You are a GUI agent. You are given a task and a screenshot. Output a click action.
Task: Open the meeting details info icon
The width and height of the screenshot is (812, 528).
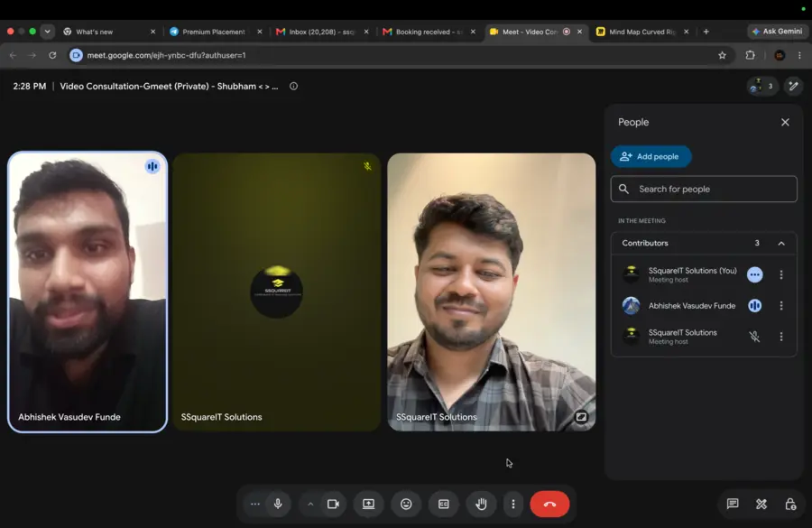[293, 87]
